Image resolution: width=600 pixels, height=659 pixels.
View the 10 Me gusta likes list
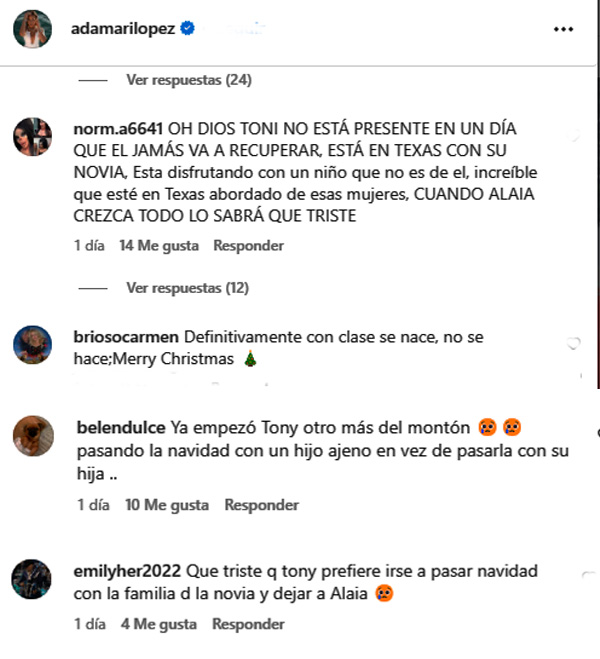pos(167,505)
